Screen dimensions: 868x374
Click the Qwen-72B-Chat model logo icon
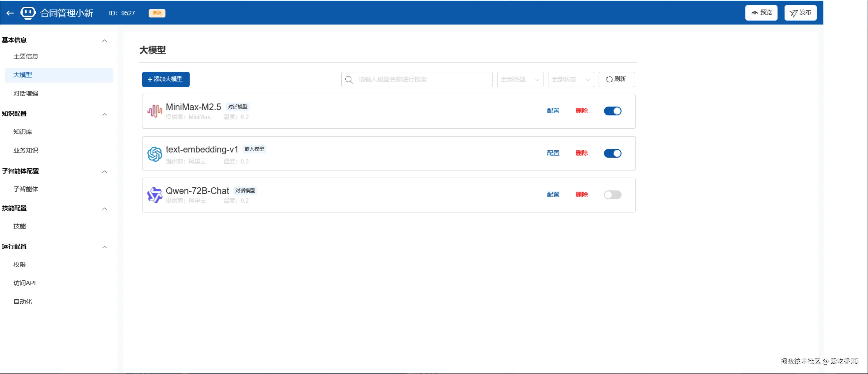tap(155, 195)
